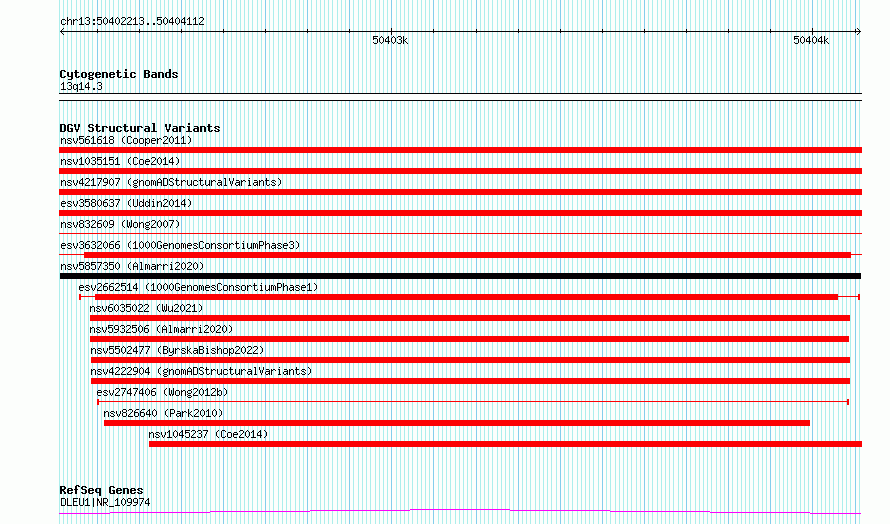
Task: Click the red bar under esv3580637
Action: 460,213
